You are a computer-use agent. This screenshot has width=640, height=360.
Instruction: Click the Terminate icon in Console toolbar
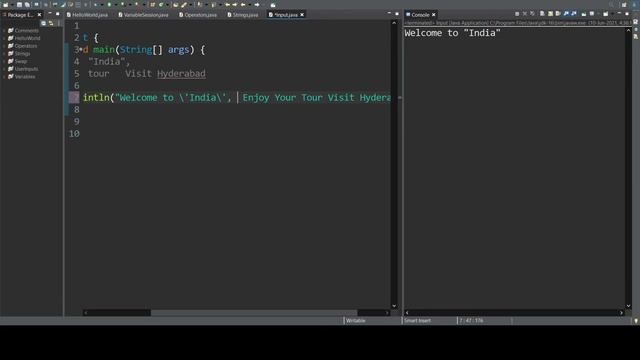[517, 14]
